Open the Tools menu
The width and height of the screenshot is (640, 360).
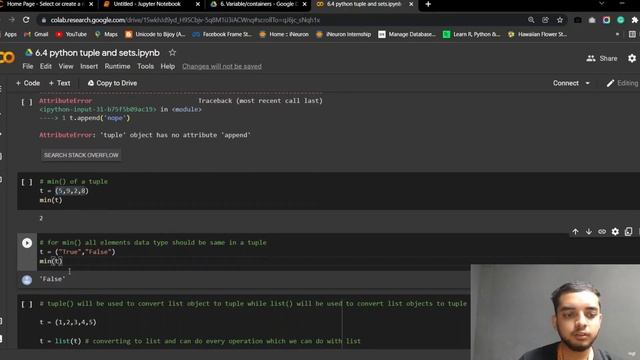pos(145,66)
